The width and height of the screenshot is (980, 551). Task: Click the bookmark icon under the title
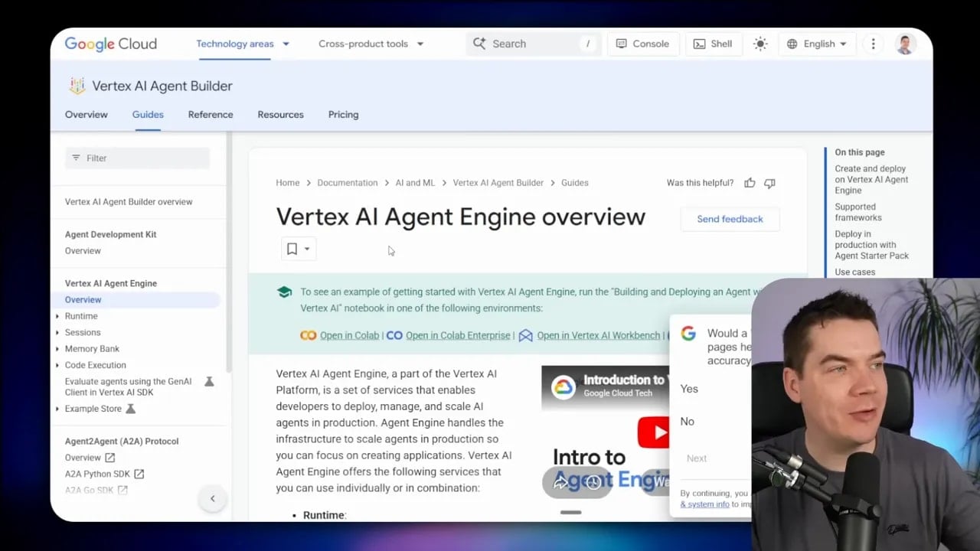pyautogui.click(x=292, y=249)
